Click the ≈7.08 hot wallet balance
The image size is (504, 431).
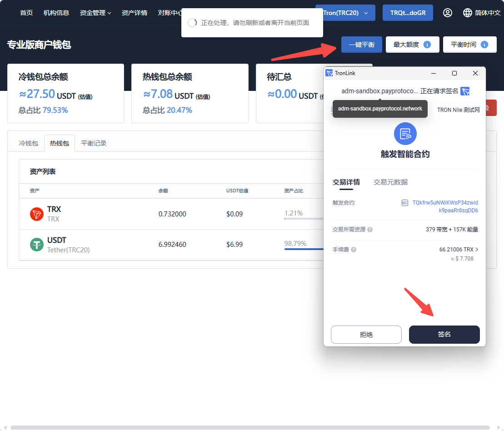click(158, 94)
